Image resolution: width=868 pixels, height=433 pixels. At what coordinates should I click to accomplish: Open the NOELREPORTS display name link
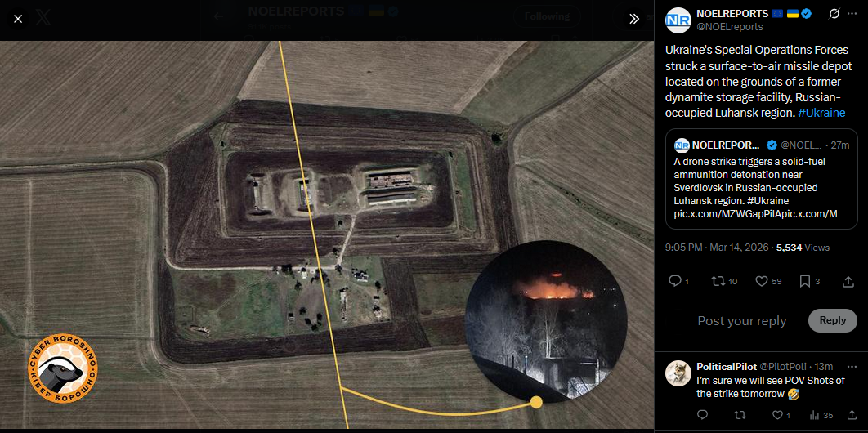tap(732, 13)
